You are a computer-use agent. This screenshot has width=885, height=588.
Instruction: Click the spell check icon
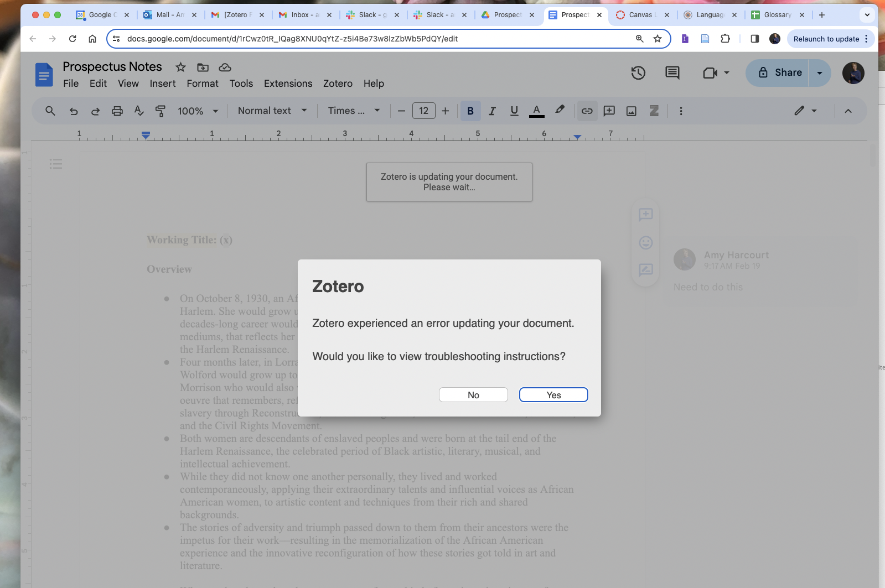[139, 111]
